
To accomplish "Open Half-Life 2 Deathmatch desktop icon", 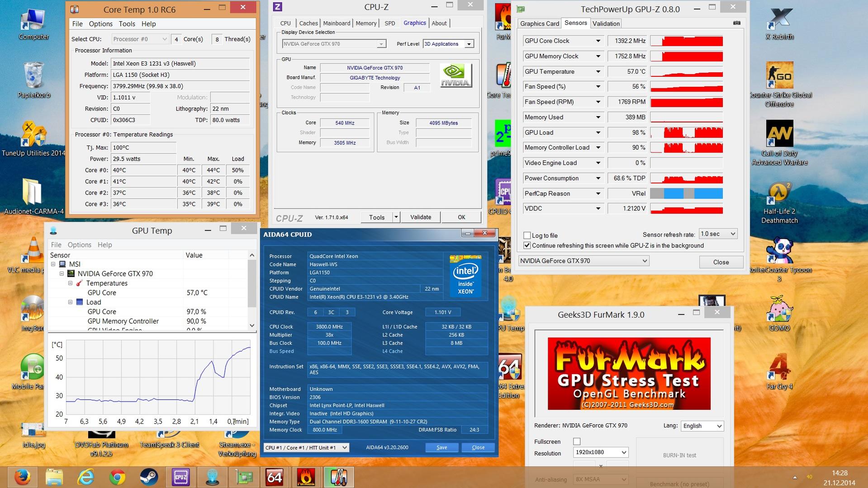I will pyautogui.click(x=779, y=203).
